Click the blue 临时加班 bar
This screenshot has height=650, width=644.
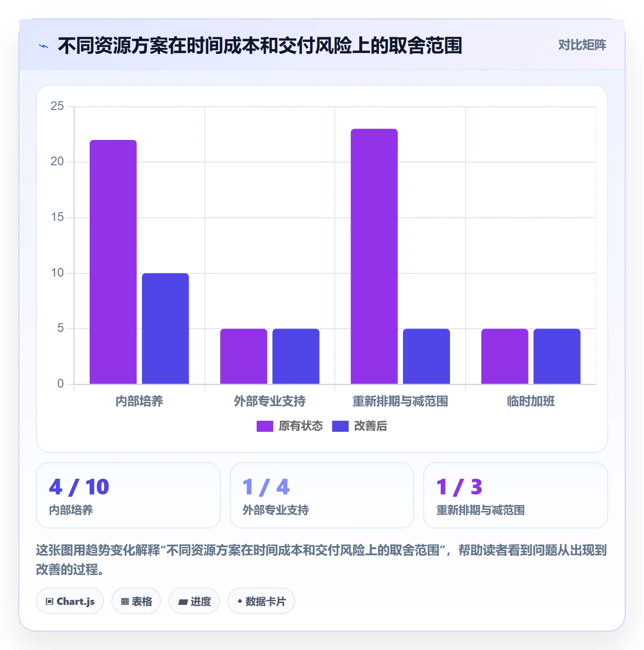(x=557, y=356)
